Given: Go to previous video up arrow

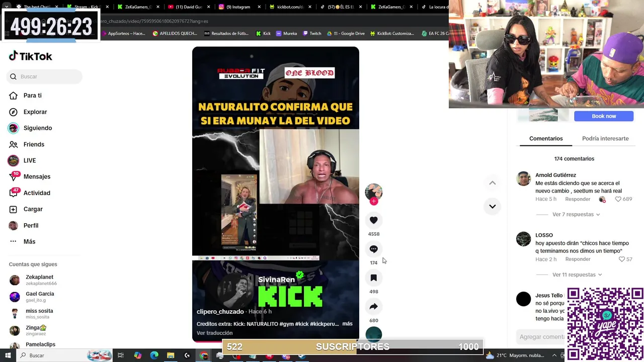Looking at the screenshot, I should (493, 183).
